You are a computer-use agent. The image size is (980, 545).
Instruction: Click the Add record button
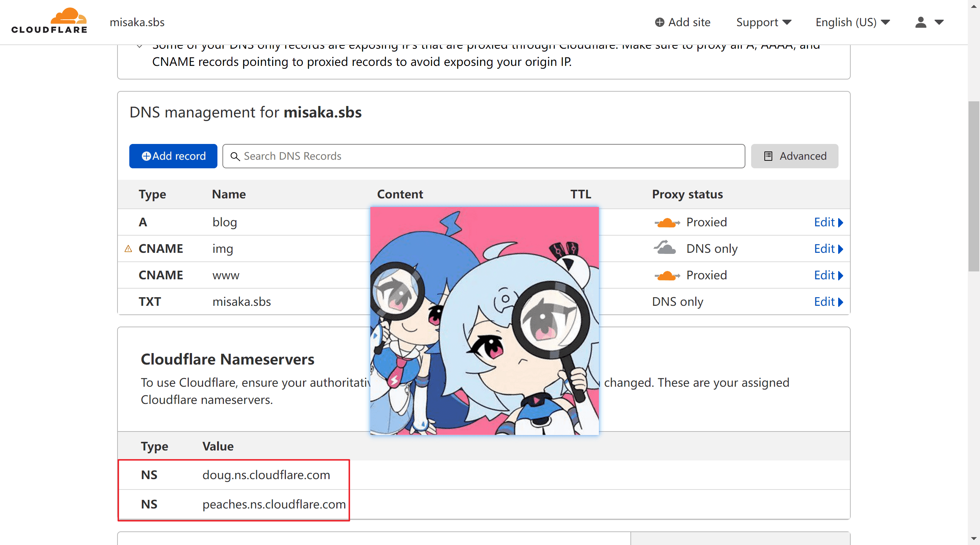point(173,156)
